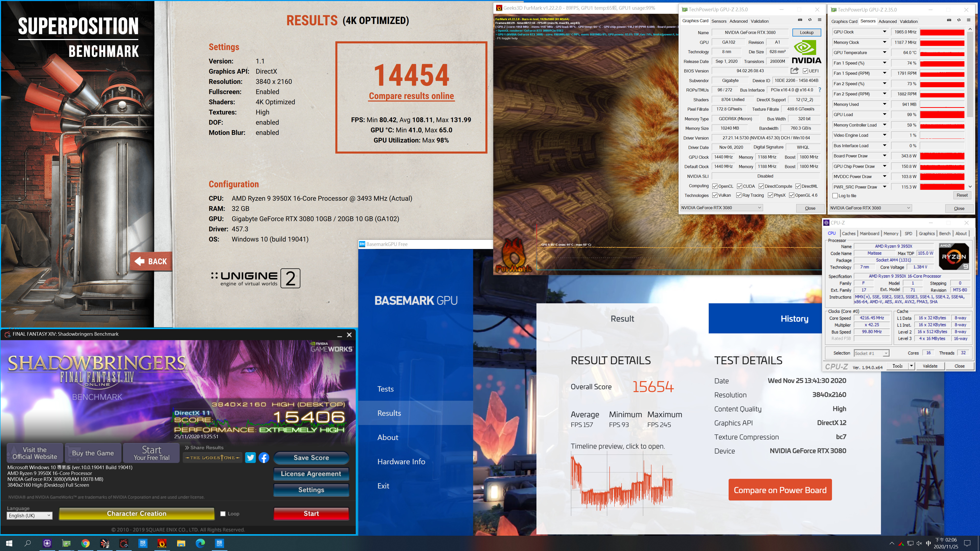The width and height of the screenshot is (980, 551).
Task: Toggle the OpenCL checkbox
Action: pos(715,186)
